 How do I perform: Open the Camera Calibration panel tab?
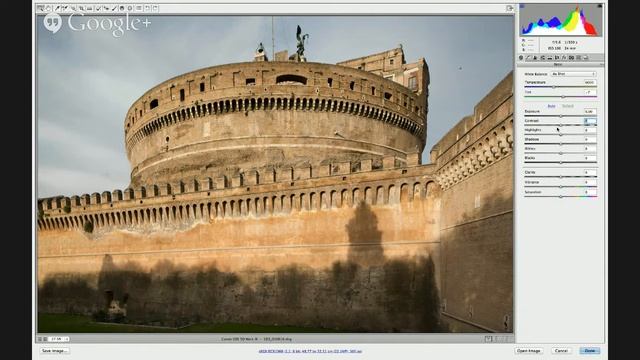571,58
